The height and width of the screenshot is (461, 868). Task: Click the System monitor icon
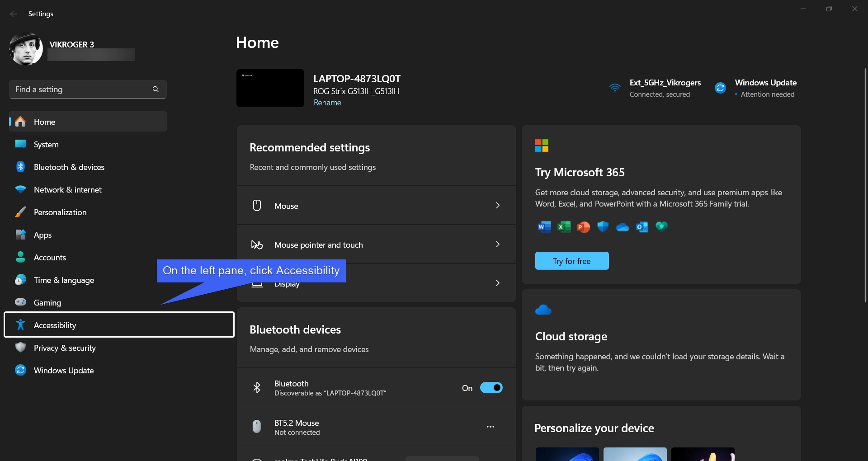coord(20,144)
